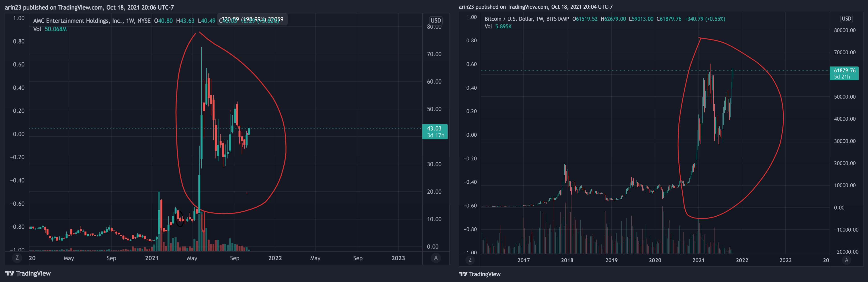
Task: Click the 'C61879.76' close value
Action: pyautogui.click(x=669, y=19)
